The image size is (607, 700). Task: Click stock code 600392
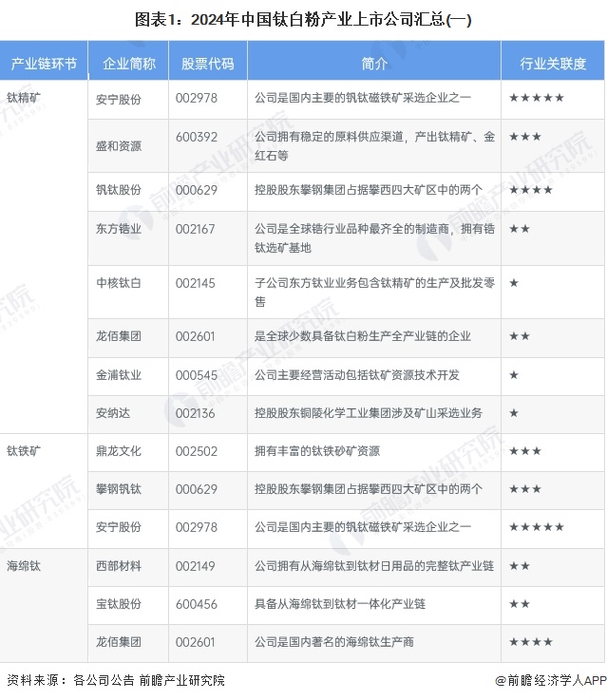[x=197, y=137]
